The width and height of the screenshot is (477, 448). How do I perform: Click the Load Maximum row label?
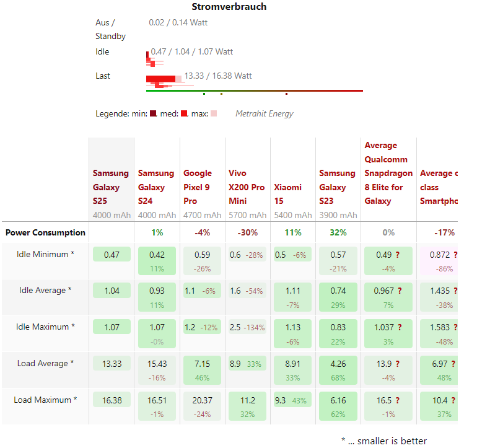(x=45, y=400)
